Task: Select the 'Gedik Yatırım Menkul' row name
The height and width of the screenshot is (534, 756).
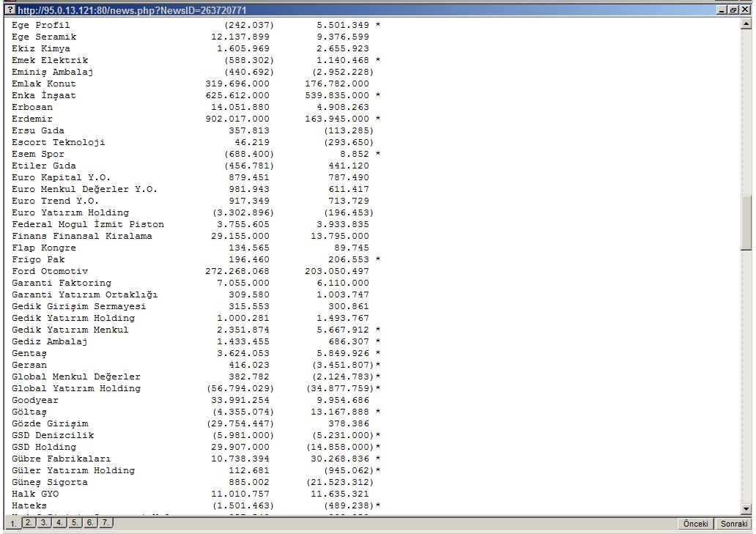Action: [x=70, y=330]
